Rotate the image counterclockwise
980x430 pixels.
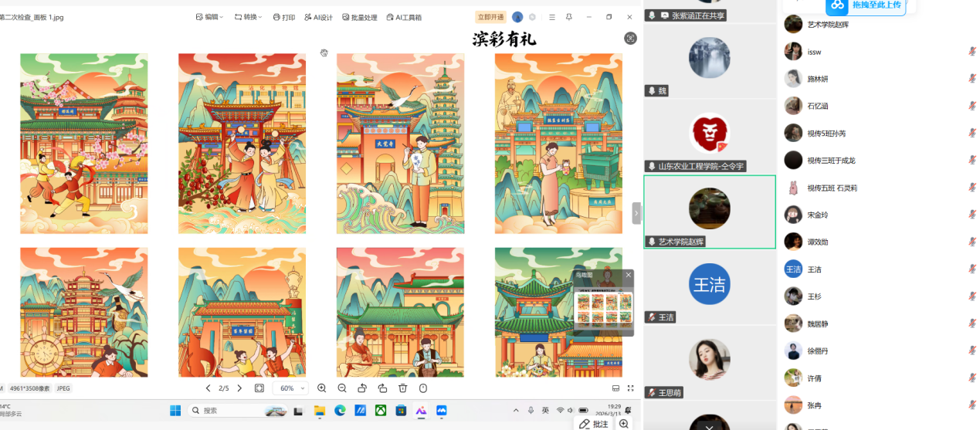click(x=362, y=388)
